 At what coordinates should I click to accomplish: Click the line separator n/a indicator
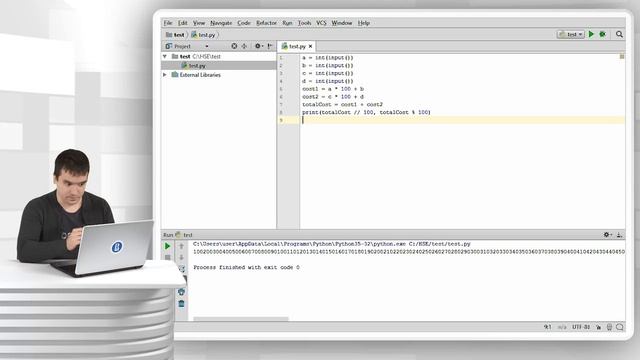(x=562, y=327)
